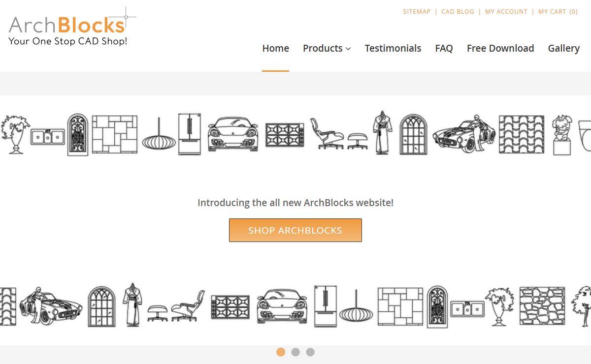Click the pendant lamp in bottom row
591x364 pixels.
pyautogui.click(x=356, y=306)
